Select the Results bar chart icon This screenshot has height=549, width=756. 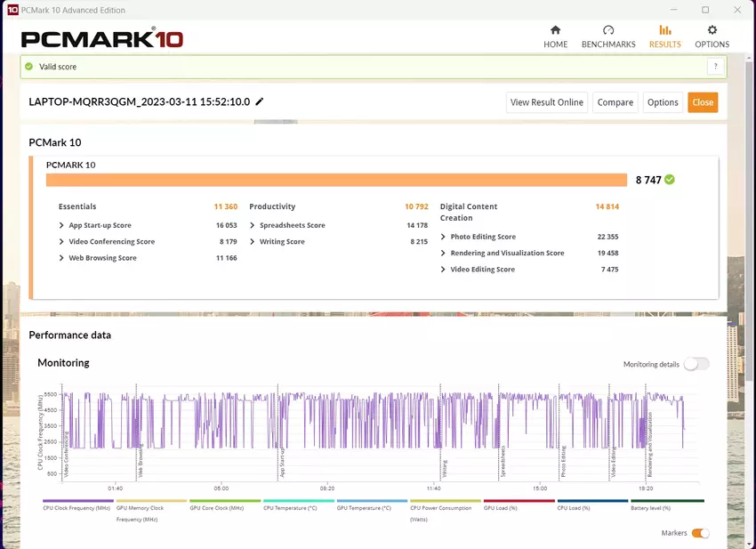(664, 30)
